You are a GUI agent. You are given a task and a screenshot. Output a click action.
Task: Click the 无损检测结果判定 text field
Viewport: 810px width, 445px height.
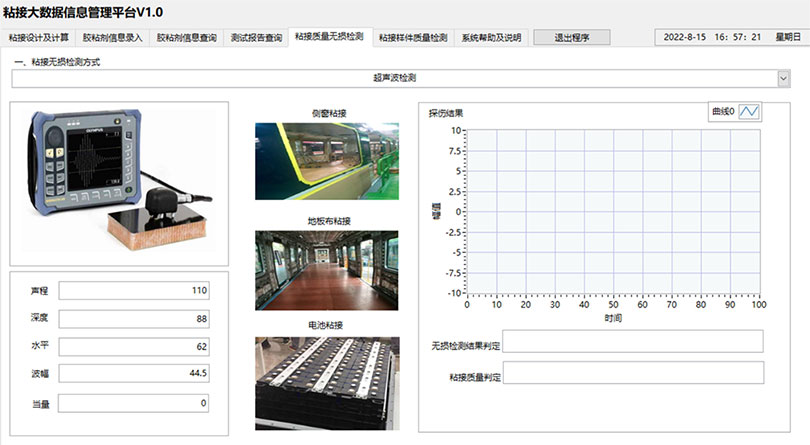633,342
